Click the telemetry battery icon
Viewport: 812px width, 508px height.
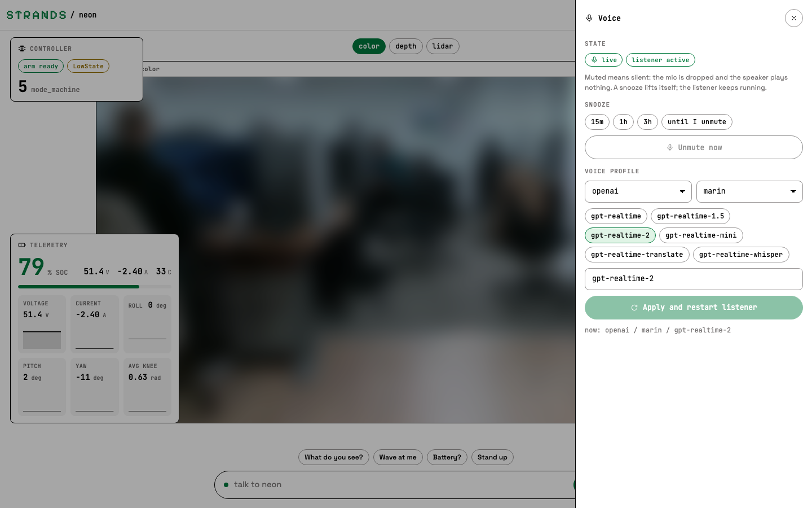click(22, 245)
